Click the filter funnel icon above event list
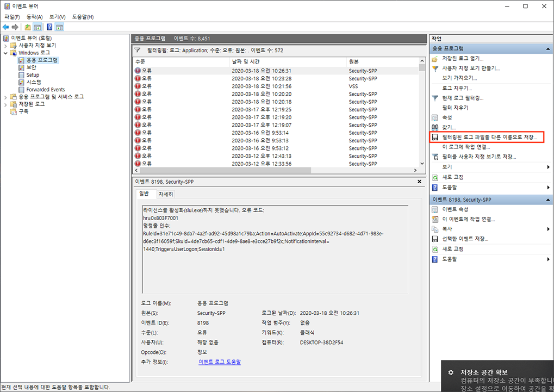Screen dimensions: 554x392 pyautogui.click(x=138, y=50)
